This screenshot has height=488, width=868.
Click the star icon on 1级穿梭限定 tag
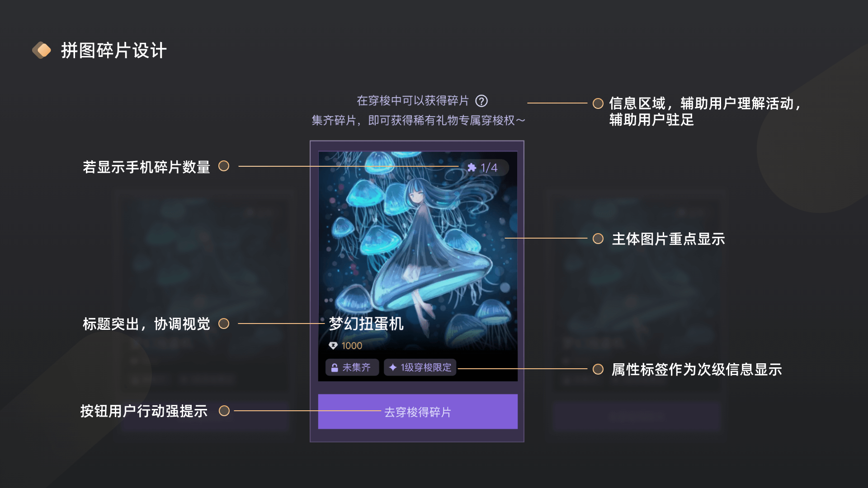(393, 367)
